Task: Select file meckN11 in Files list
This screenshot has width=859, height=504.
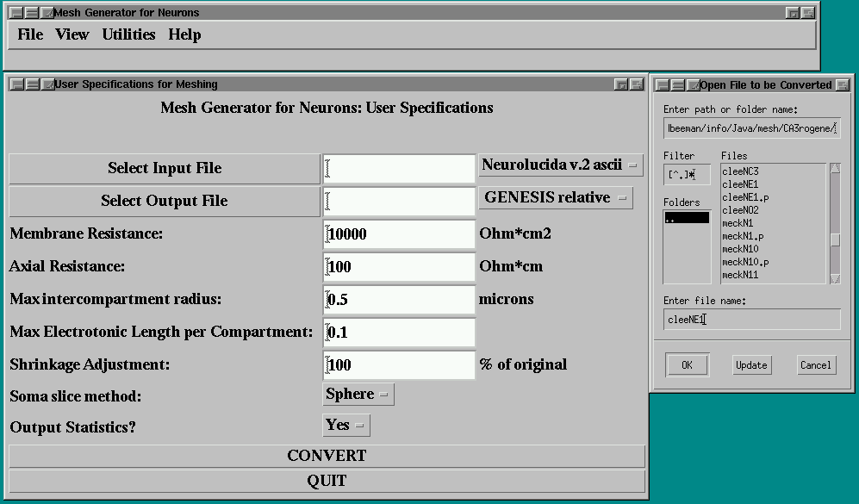Action: 740,275
